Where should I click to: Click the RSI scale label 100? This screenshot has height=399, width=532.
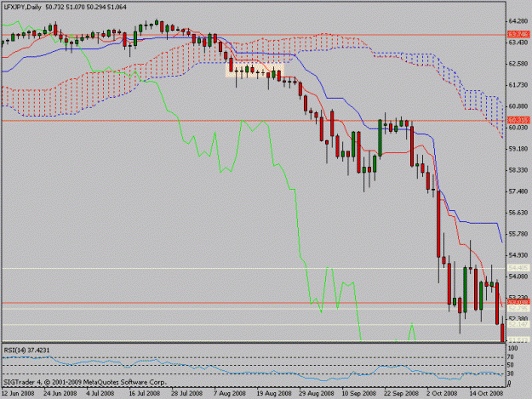click(513, 348)
